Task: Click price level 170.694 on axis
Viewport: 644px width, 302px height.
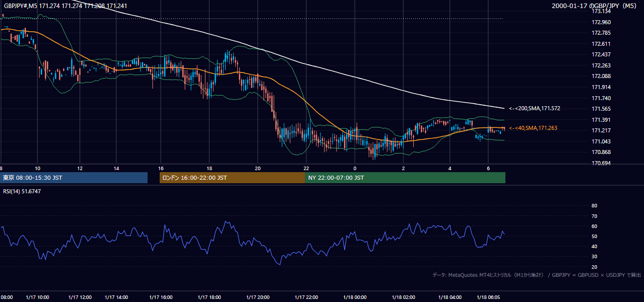Action: [601, 163]
